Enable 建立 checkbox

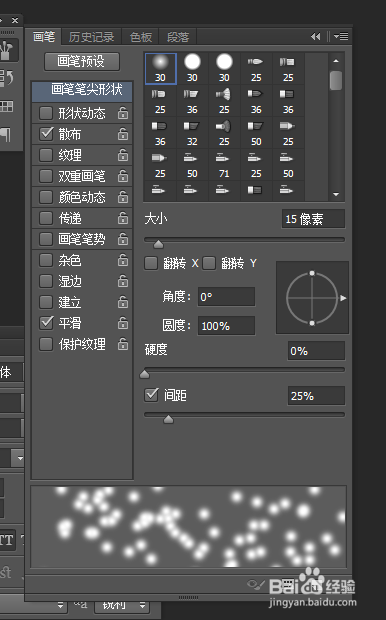(46, 302)
